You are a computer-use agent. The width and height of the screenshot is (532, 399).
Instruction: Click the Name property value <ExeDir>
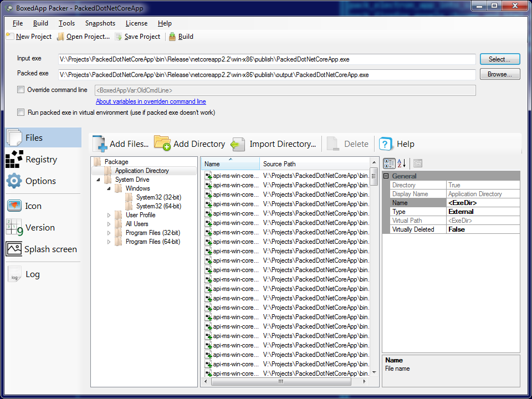click(x=483, y=203)
